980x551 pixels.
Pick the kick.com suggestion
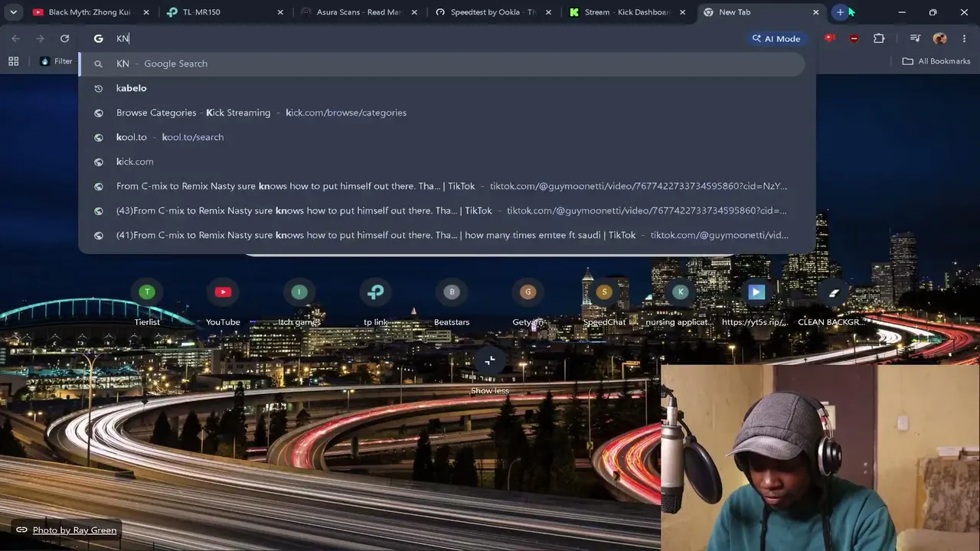click(x=443, y=161)
